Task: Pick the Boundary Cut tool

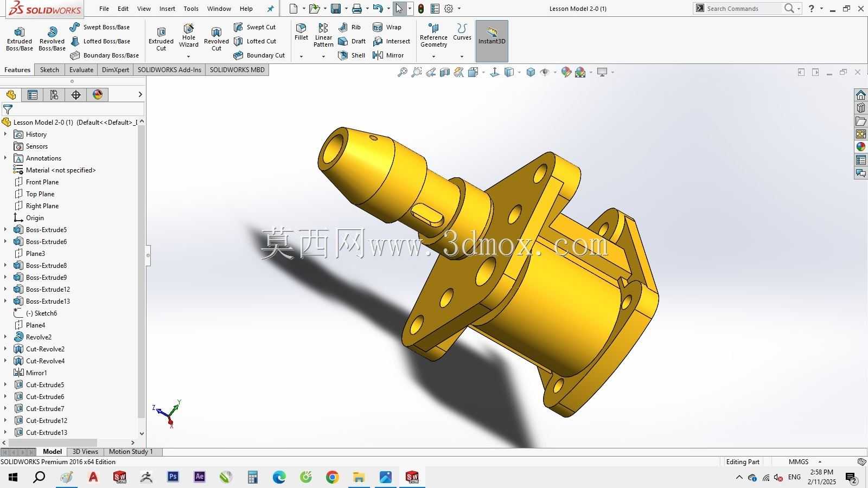Action: coord(259,55)
